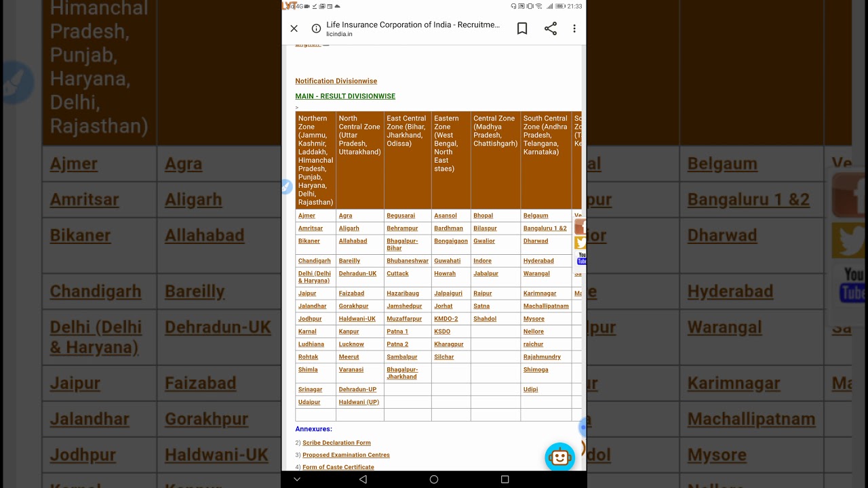868x488 pixels.
Task: Open KMDO-2 result link
Action: (446, 319)
